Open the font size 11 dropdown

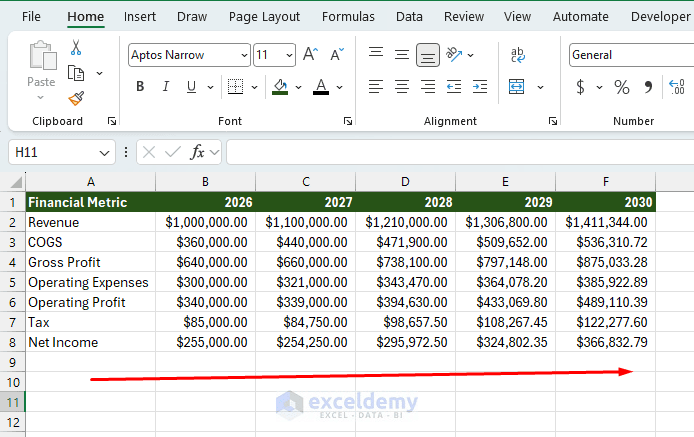[x=289, y=55]
